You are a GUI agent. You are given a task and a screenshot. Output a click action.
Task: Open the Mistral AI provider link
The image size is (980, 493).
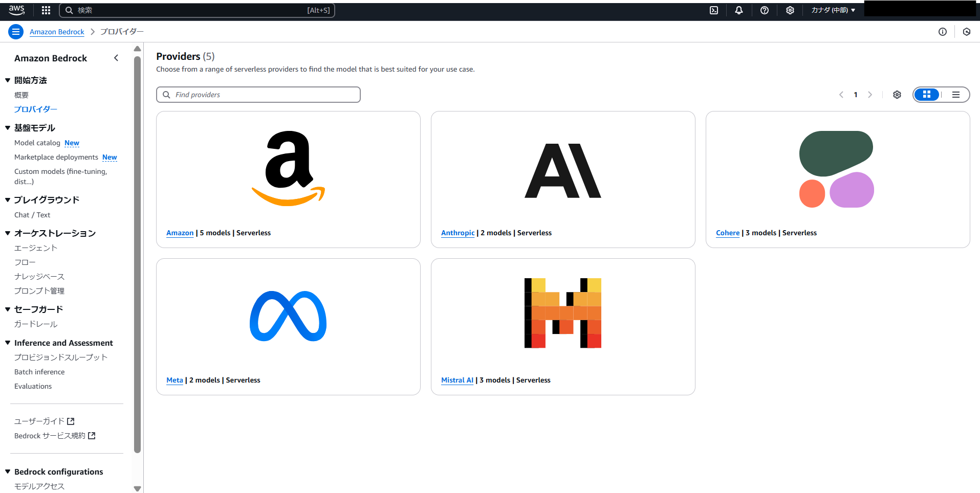tap(458, 380)
